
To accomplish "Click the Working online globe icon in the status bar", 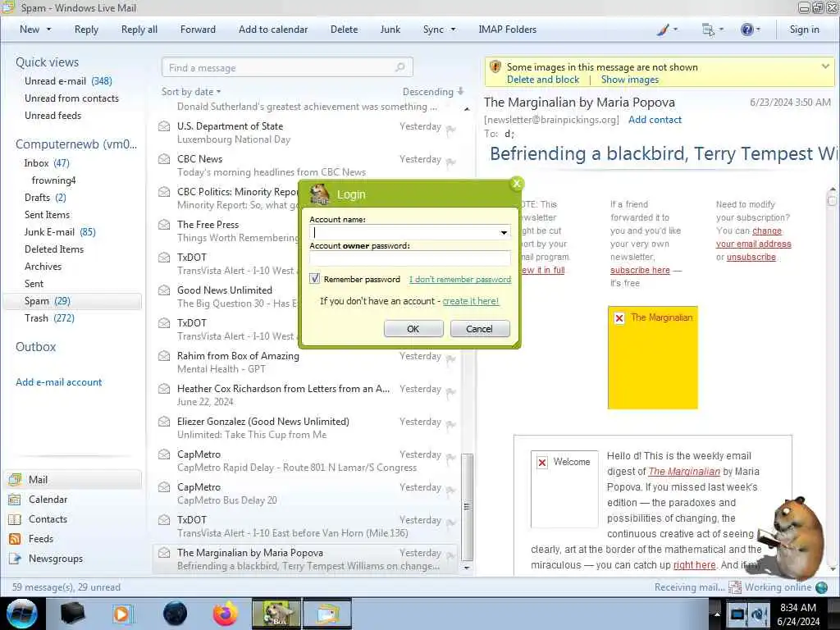I will 821,587.
